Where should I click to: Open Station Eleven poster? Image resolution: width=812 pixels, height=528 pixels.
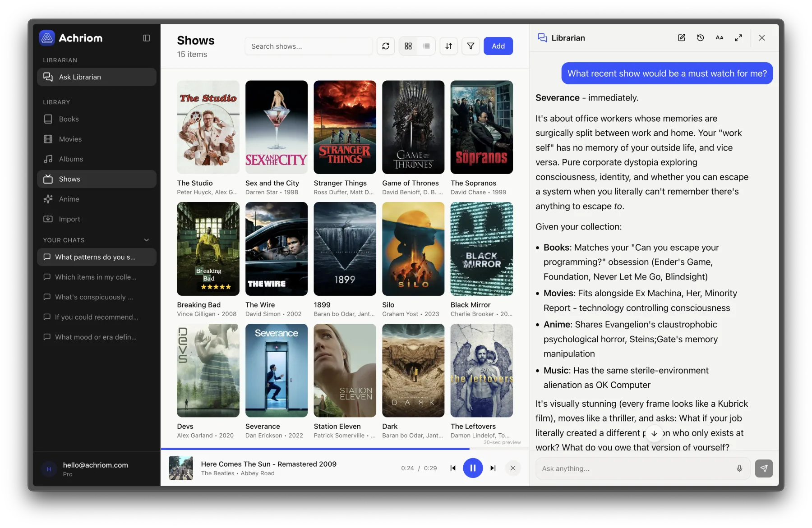[345, 371]
